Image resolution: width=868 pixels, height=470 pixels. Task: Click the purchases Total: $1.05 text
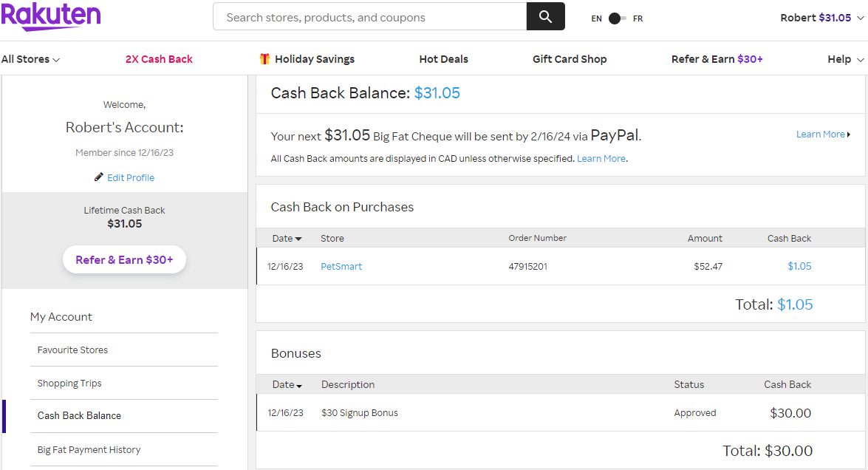tap(774, 304)
